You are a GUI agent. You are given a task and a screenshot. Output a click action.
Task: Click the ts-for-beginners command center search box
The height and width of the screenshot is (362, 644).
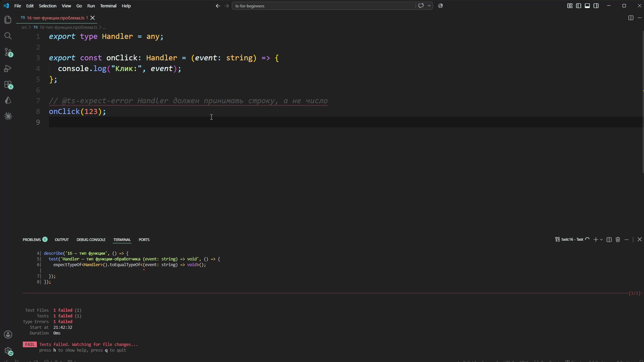[323, 6]
